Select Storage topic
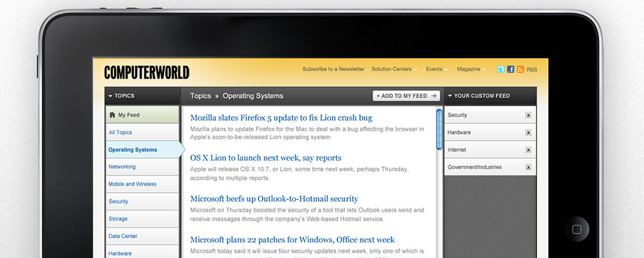 click(142, 219)
